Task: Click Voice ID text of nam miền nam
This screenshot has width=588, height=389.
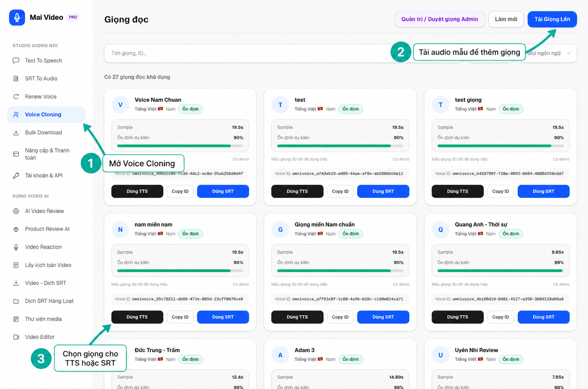Action: 179,299
